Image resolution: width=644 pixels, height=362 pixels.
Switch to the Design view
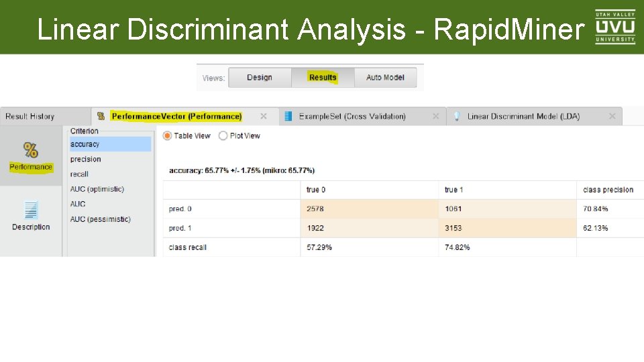[x=260, y=78]
